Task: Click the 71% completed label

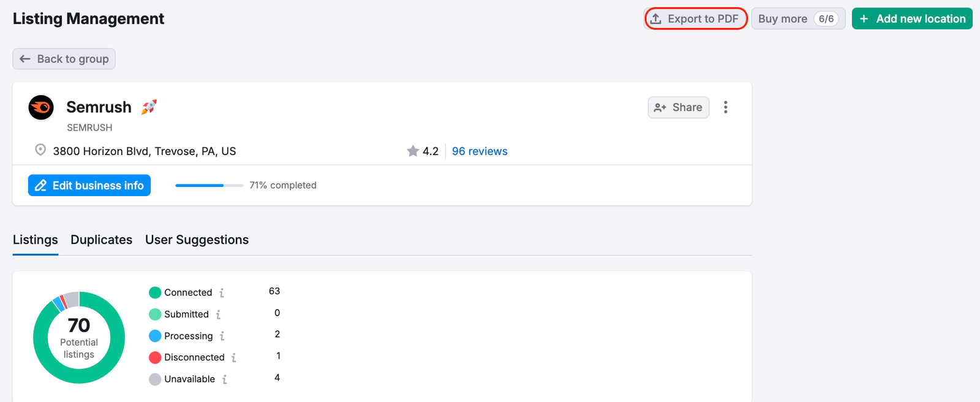Action: pos(283,185)
